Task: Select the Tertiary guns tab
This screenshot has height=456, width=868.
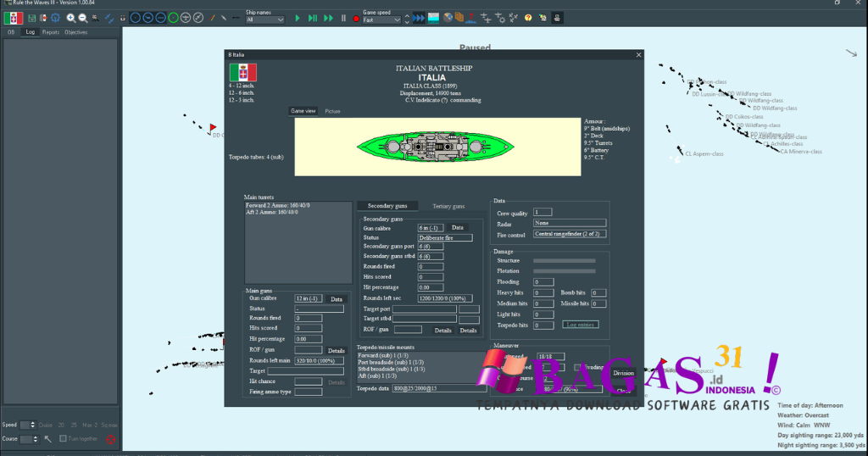Action: [448, 207]
